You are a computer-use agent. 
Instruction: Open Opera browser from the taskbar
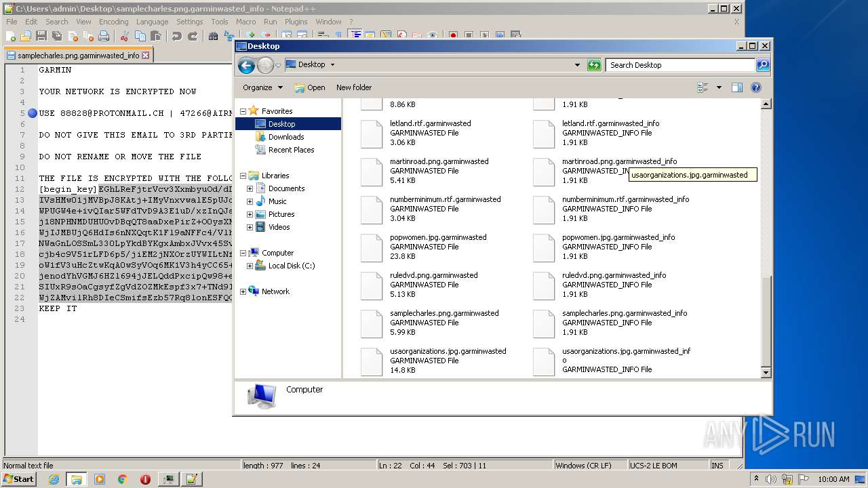[145, 479]
